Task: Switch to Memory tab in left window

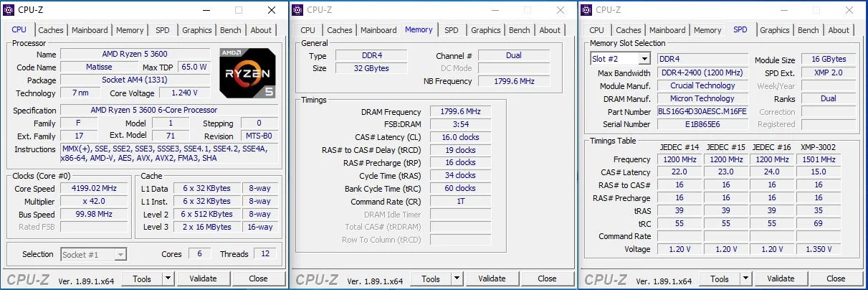Action: pyautogui.click(x=130, y=30)
